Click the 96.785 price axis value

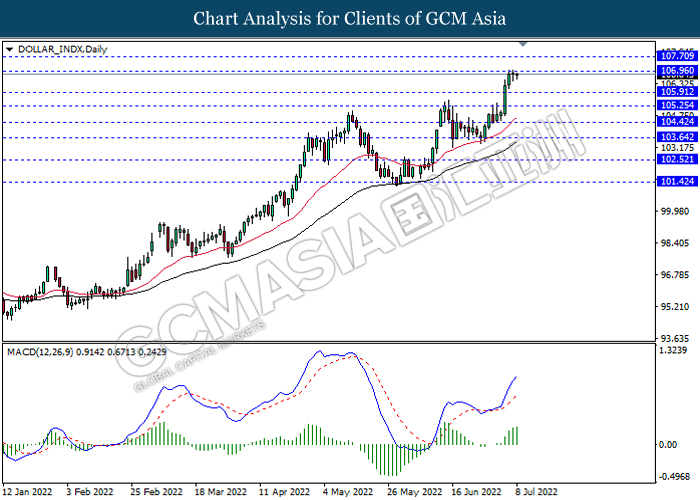point(677,275)
